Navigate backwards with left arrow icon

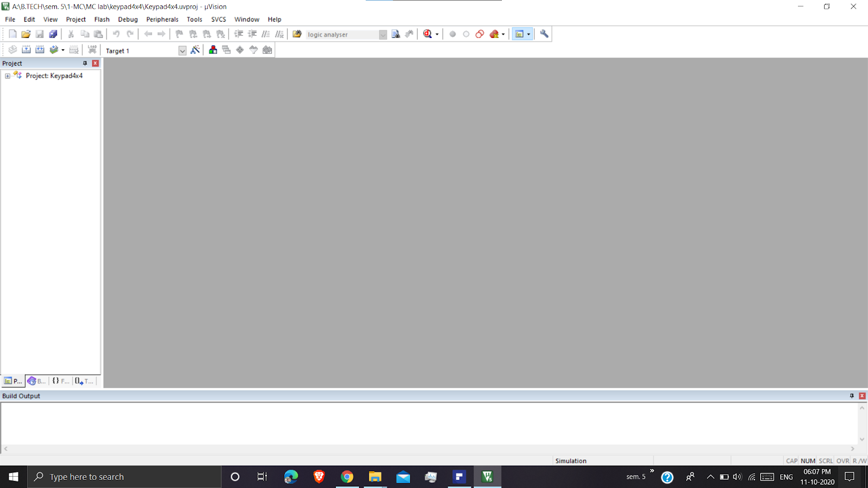coord(148,34)
